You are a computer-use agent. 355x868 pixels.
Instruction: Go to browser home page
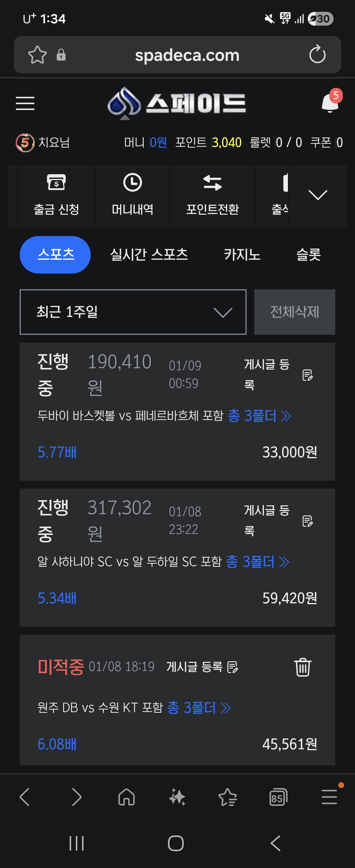coord(126,797)
